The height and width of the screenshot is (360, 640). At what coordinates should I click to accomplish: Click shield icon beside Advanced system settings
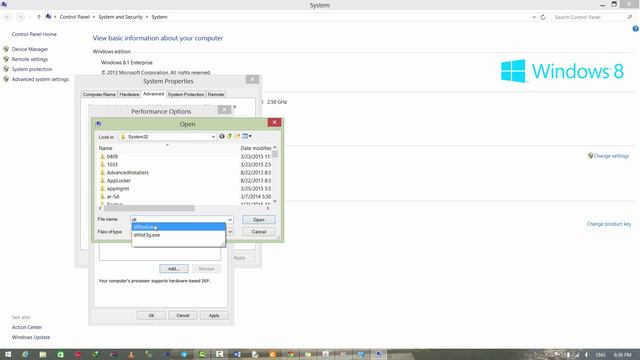point(6,79)
